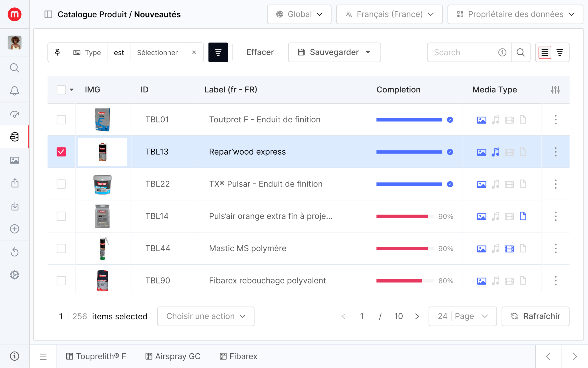Open the Français (France) language dropdown
The image size is (588, 368).
coord(389,14)
